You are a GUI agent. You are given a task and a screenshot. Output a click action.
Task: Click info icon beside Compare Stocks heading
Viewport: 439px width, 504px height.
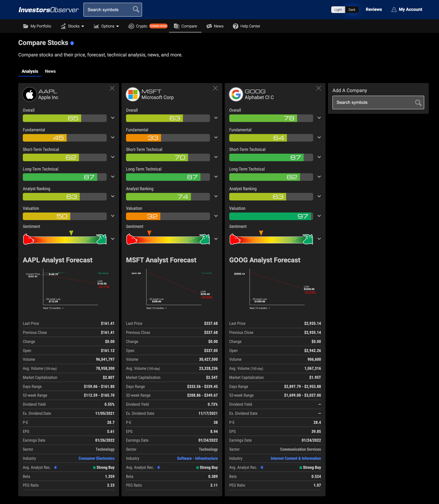click(x=72, y=43)
